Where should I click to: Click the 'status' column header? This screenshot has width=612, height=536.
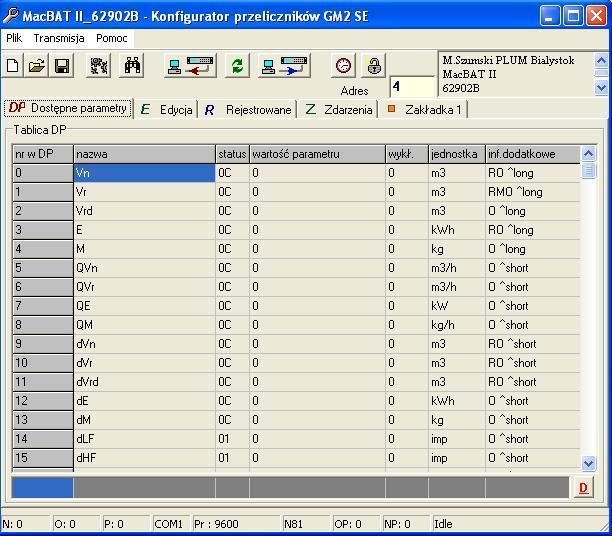click(x=232, y=154)
